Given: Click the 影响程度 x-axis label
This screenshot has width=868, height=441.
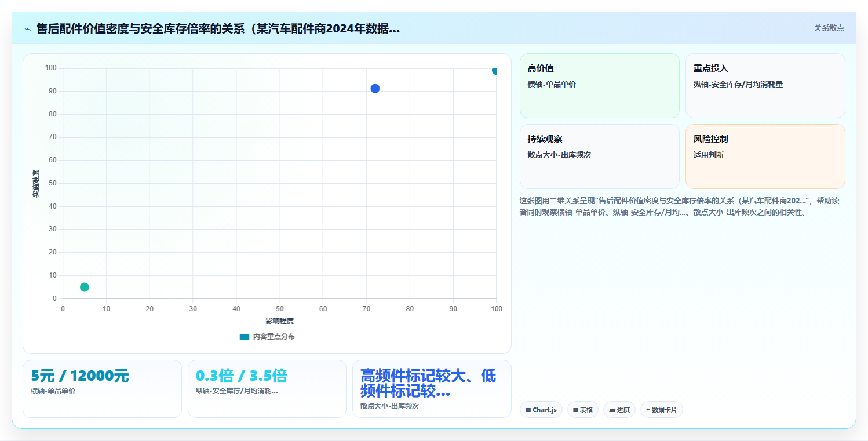Looking at the screenshot, I should [279, 321].
